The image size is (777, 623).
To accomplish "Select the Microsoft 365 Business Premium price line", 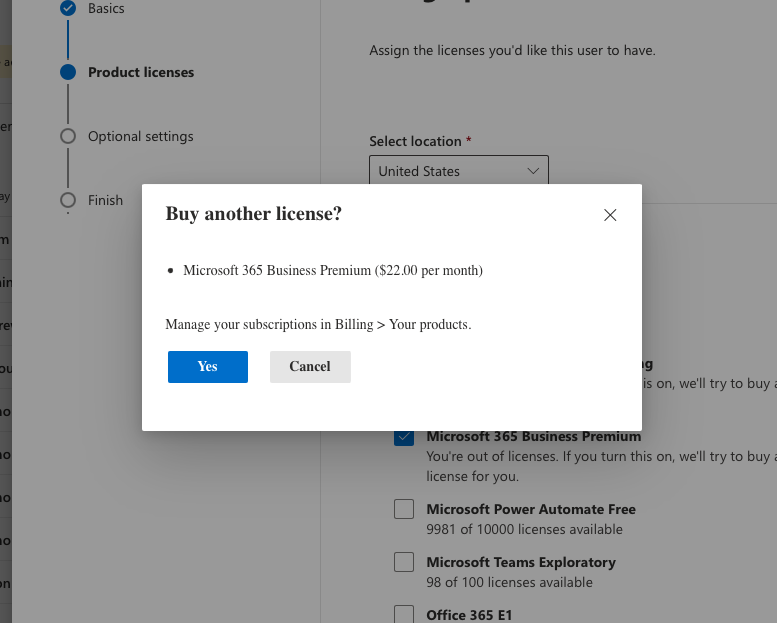I will tap(333, 271).
